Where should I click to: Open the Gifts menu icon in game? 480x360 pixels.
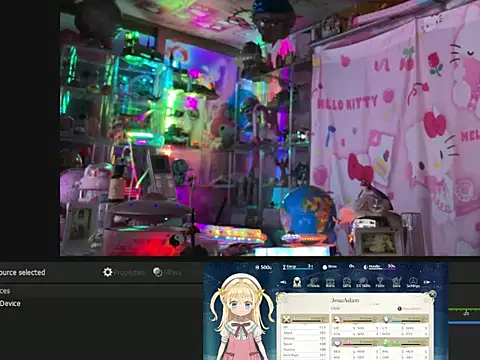347,282
